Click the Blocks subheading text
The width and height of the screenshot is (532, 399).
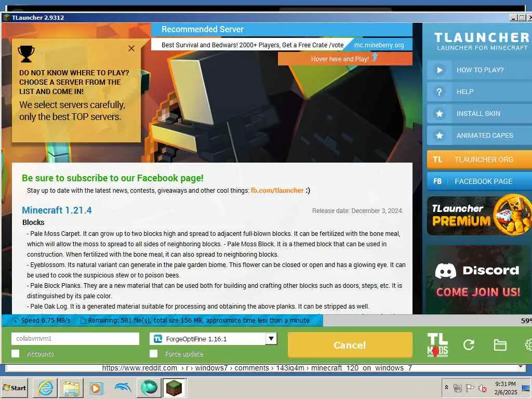[x=33, y=222]
